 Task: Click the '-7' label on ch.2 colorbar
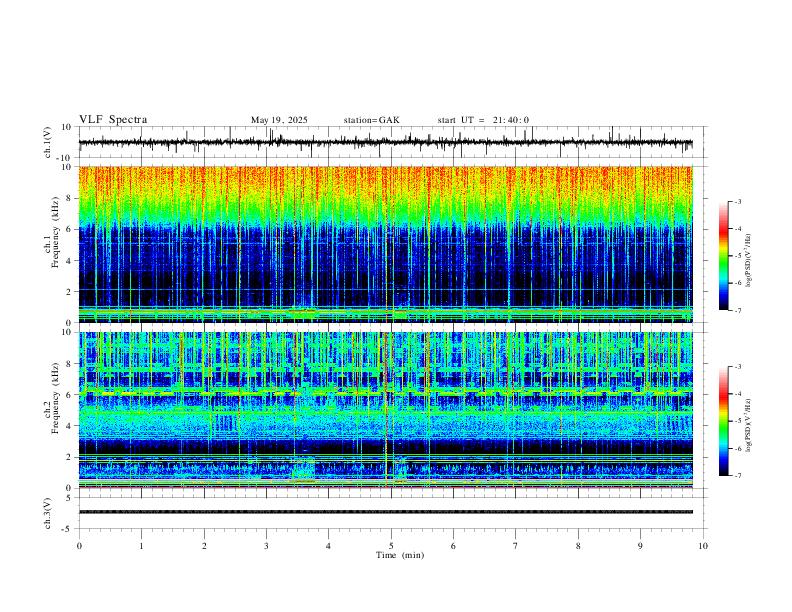737,475
